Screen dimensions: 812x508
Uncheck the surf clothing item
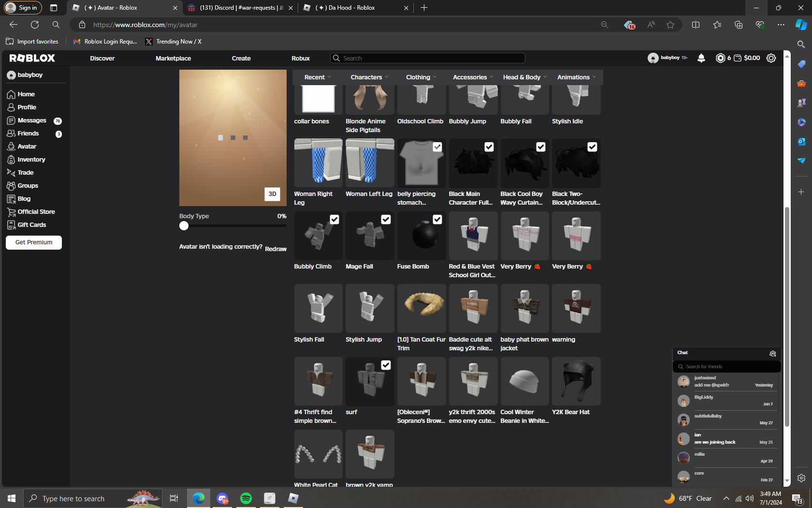coord(386,365)
